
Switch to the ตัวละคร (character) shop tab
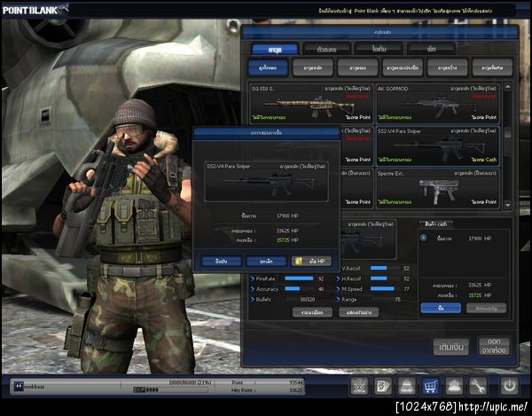[x=326, y=49]
